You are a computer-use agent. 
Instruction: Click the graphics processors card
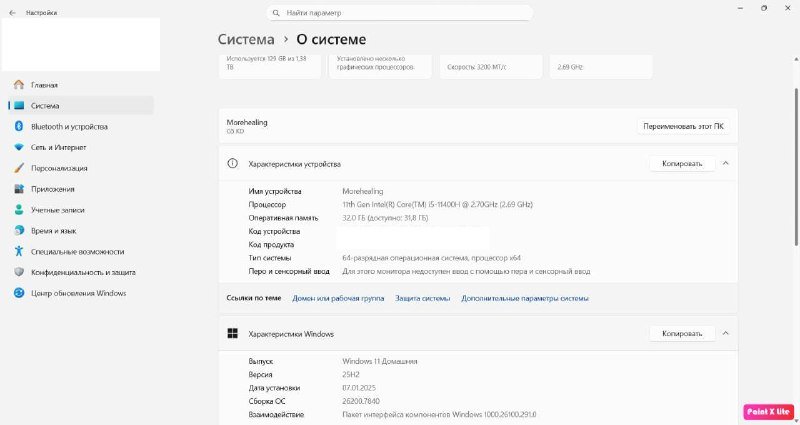coord(380,66)
